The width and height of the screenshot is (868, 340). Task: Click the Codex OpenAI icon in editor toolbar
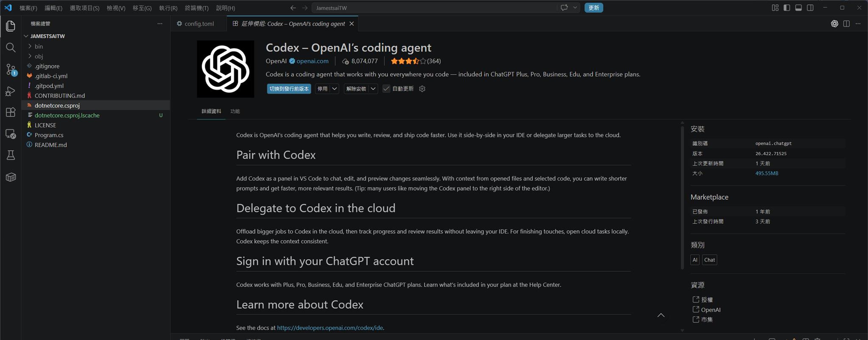click(x=834, y=24)
